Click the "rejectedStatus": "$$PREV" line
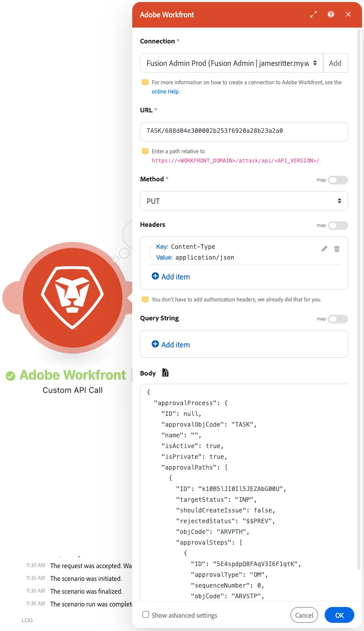Screen dimensions: 364x631 point(225,521)
